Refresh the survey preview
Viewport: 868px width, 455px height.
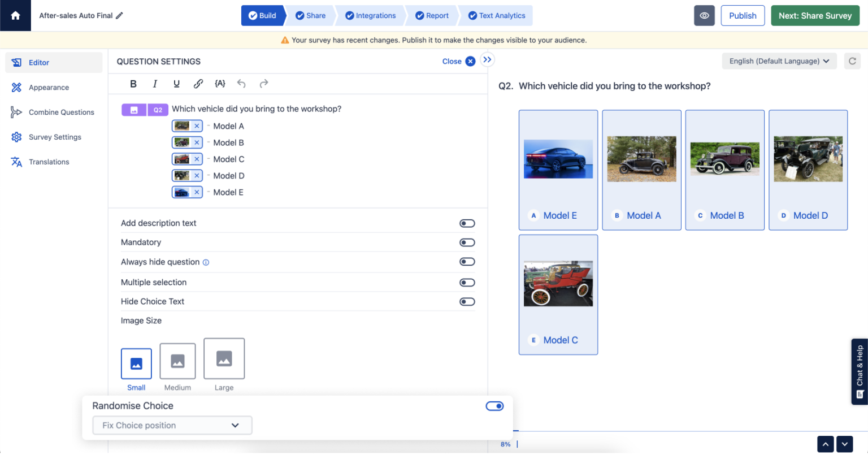pyautogui.click(x=852, y=61)
